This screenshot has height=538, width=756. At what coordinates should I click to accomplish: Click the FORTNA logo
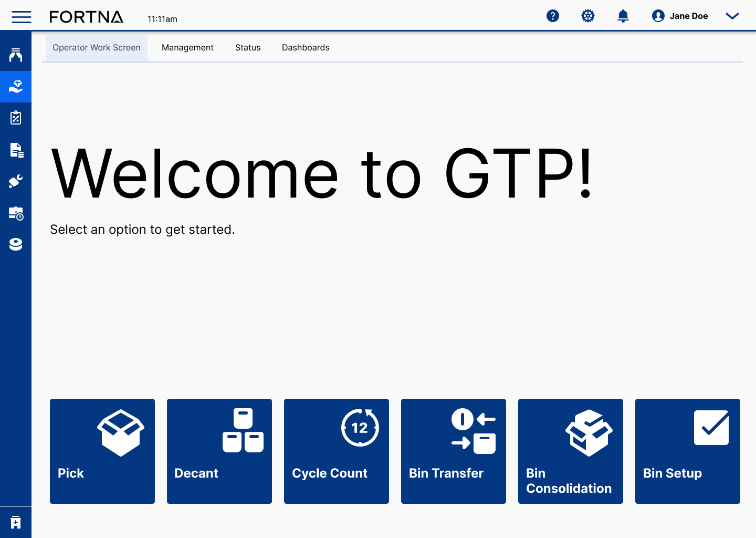coord(87,17)
